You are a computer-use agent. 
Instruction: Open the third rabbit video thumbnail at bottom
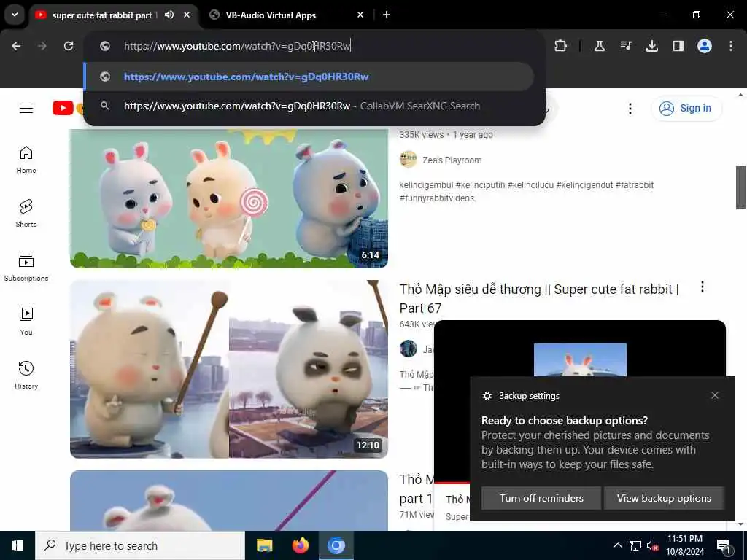[x=228, y=500]
